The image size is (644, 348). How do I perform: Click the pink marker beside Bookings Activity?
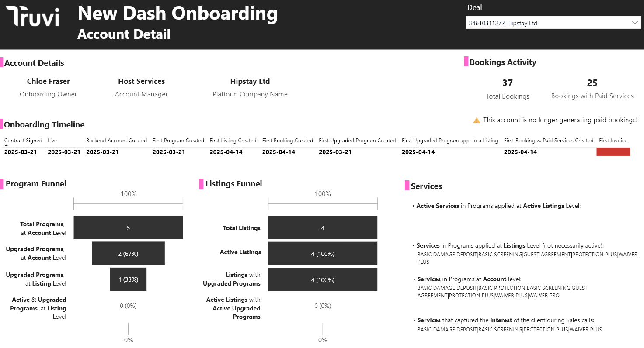tap(466, 62)
